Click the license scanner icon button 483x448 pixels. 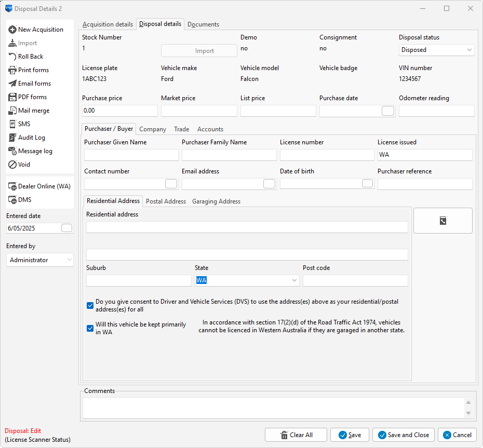(x=442, y=221)
